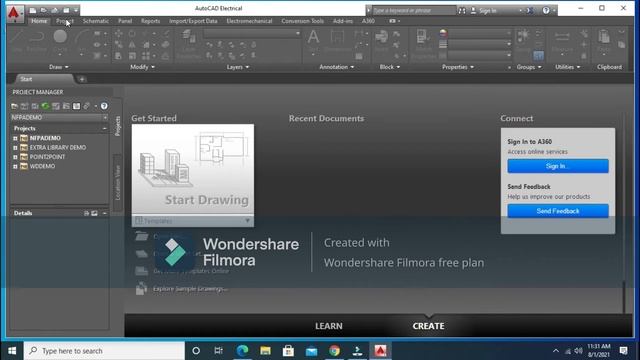Click the blue Sign In button
Viewport: 640px width, 360px height.
tap(558, 166)
